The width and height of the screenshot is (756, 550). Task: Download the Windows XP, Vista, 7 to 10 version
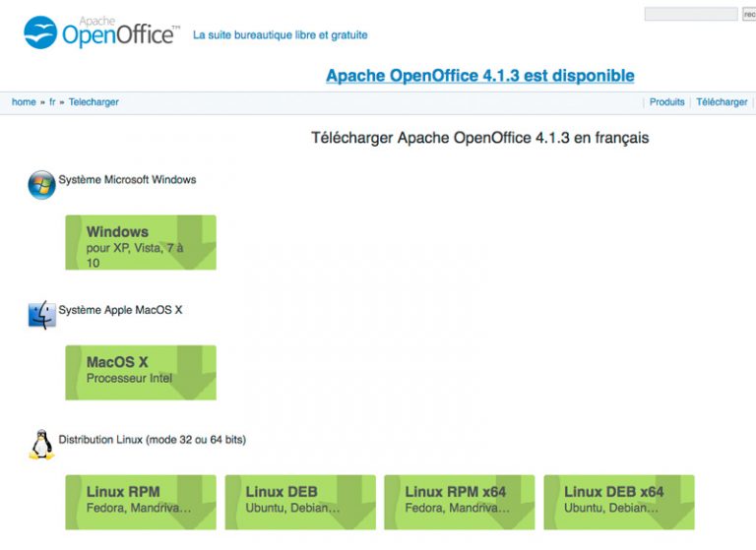[x=141, y=242]
